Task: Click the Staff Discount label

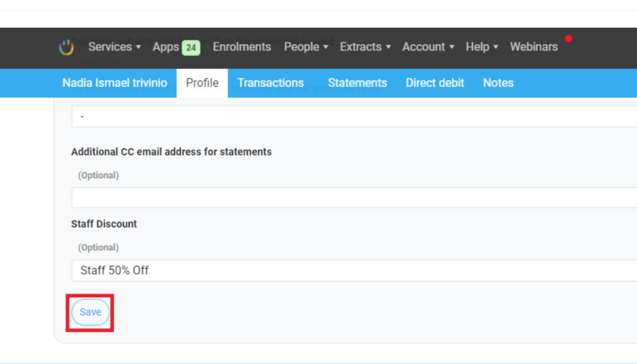Action: pyautogui.click(x=104, y=224)
